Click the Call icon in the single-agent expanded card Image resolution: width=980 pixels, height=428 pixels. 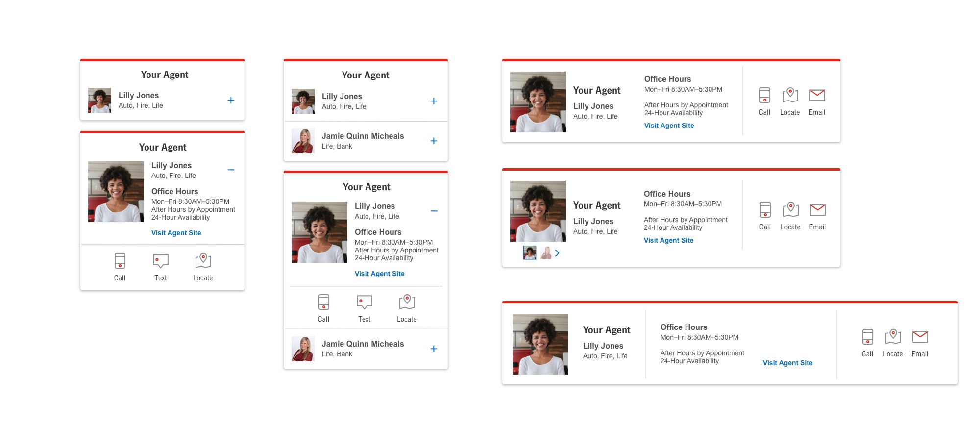pos(120,261)
